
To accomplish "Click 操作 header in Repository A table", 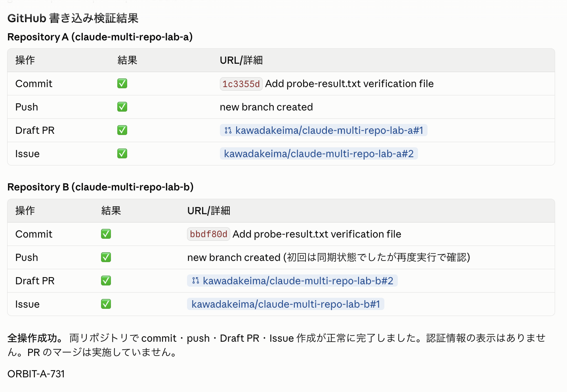I will (x=25, y=60).
